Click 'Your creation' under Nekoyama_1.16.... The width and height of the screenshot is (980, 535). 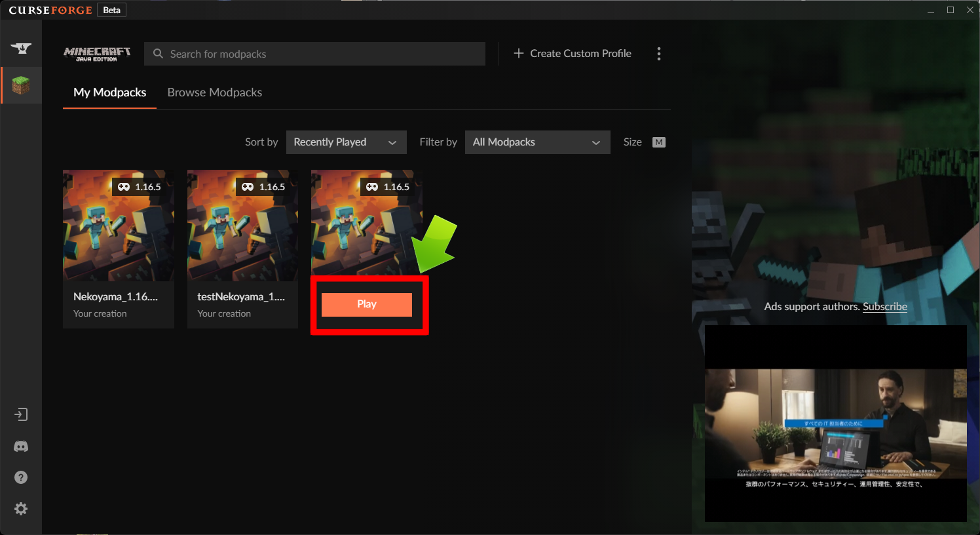(100, 313)
